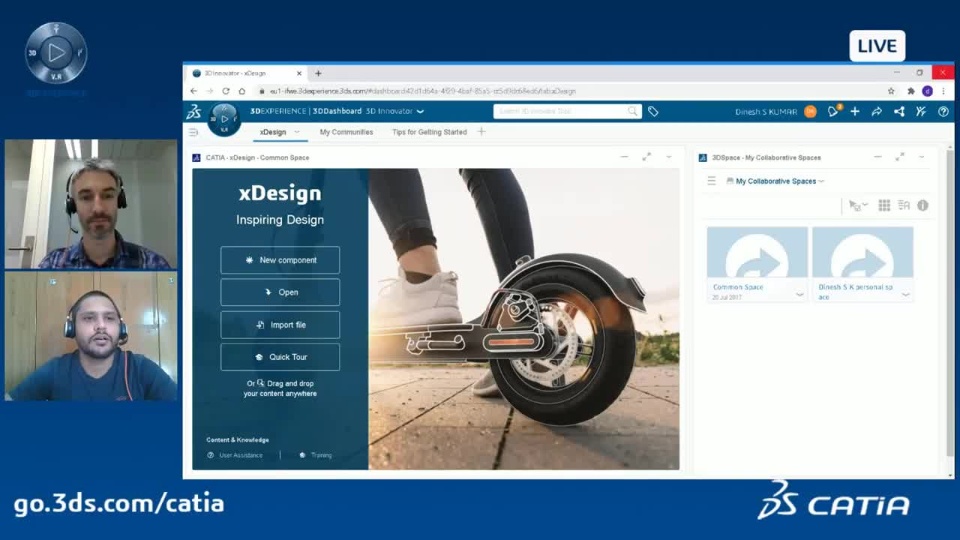Open Dinesh S K personal space thumbnail

pyautogui.click(x=863, y=253)
